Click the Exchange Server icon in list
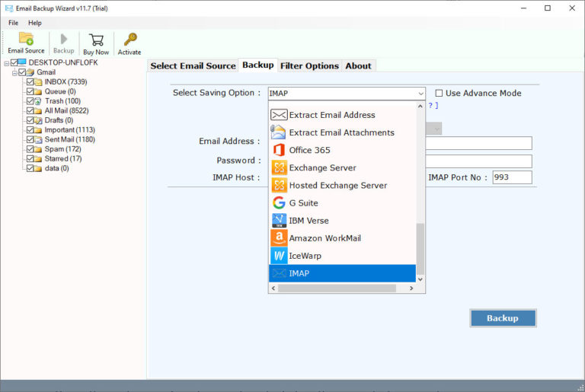Viewport: 585px width, 392px height. [x=279, y=167]
